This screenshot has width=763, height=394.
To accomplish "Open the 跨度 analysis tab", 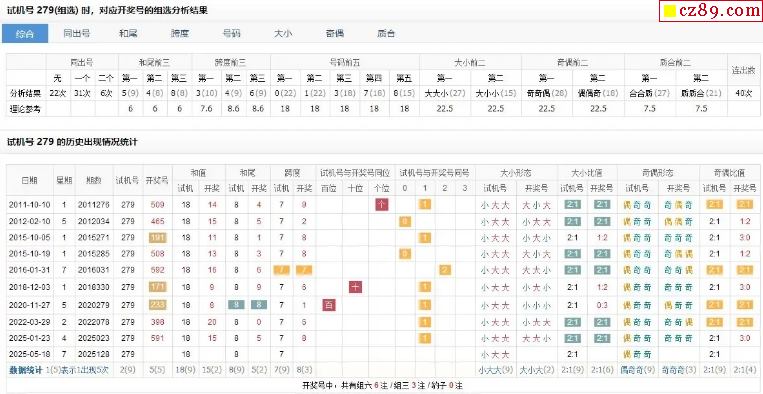I will coord(180,34).
